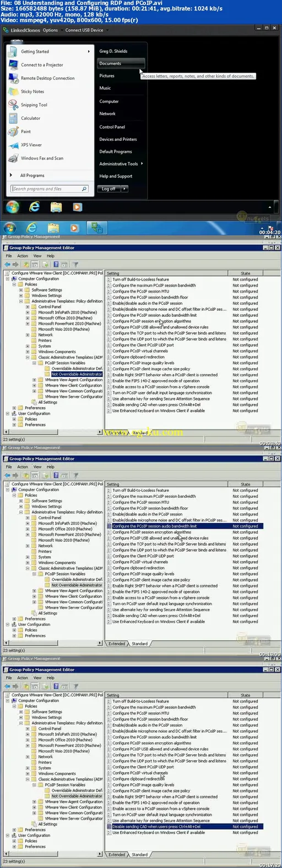
Task: Open Computer from the Start menu
Action: click(x=109, y=101)
